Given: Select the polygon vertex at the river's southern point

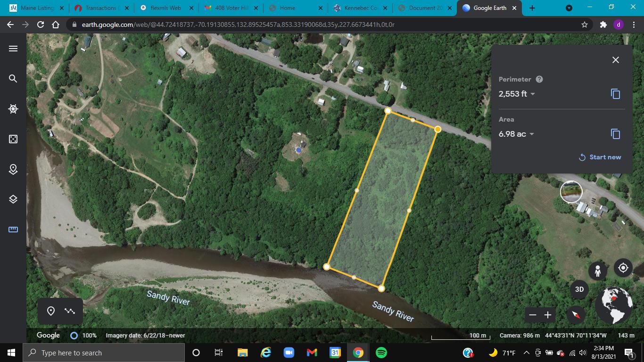Looking at the screenshot, I should (x=381, y=288).
